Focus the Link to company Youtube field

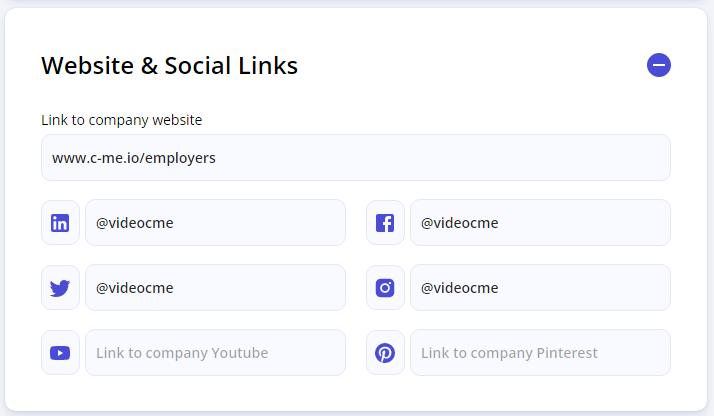coord(215,353)
